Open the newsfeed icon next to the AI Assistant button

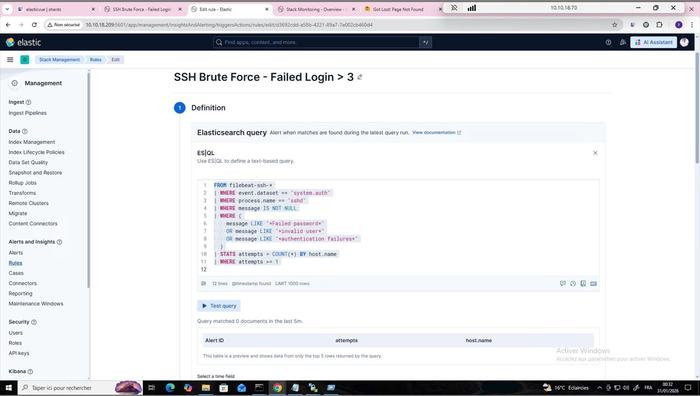[x=622, y=42]
